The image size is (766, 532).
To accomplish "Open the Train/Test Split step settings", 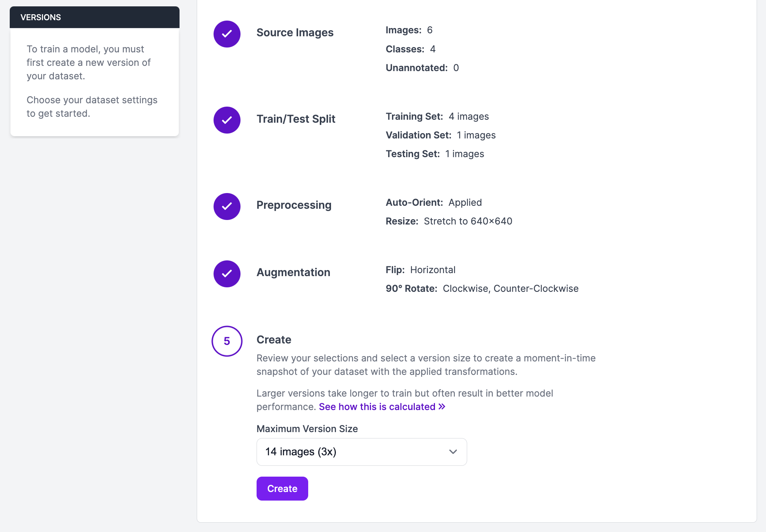I will 295,119.
